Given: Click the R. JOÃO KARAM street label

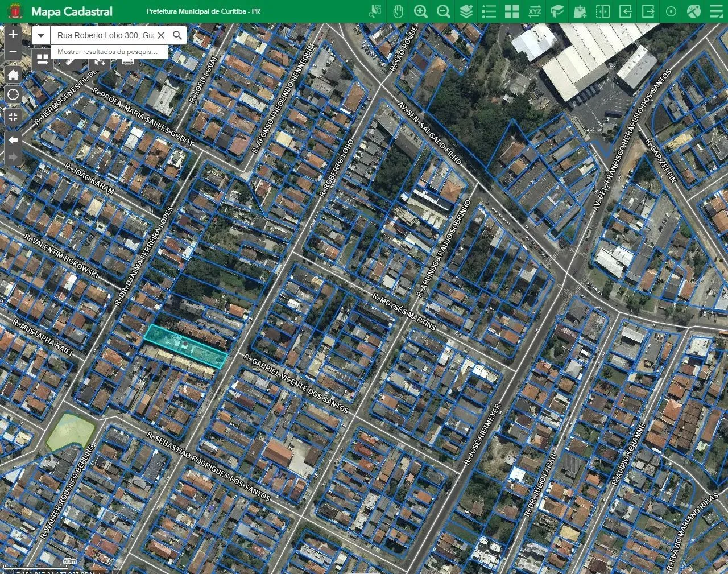Looking at the screenshot, I should coord(89,179).
